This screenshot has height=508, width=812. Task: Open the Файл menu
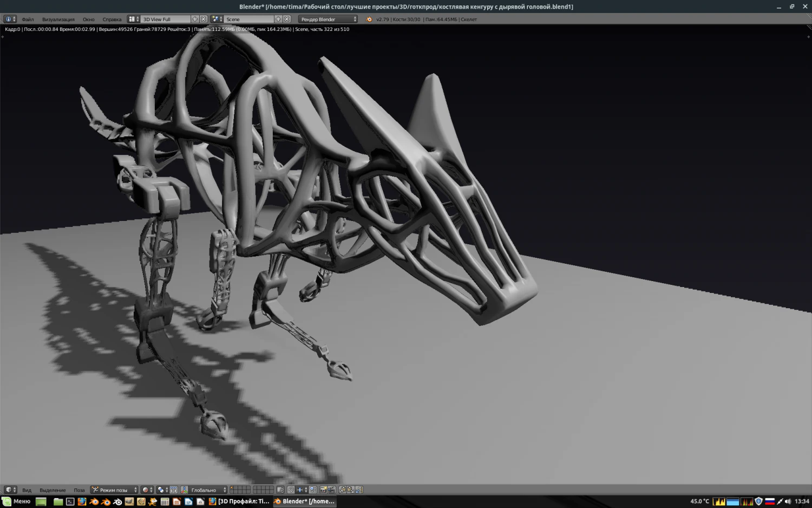click(28, 19)
